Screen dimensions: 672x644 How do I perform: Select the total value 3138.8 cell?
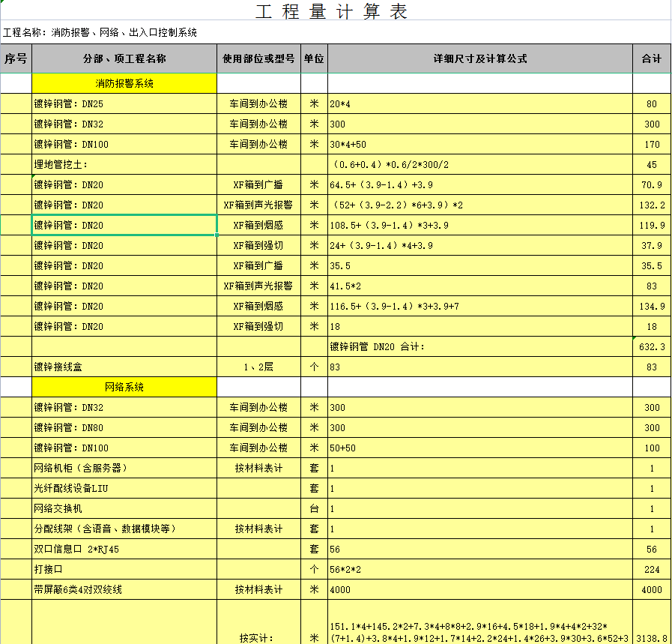[651, 638]
